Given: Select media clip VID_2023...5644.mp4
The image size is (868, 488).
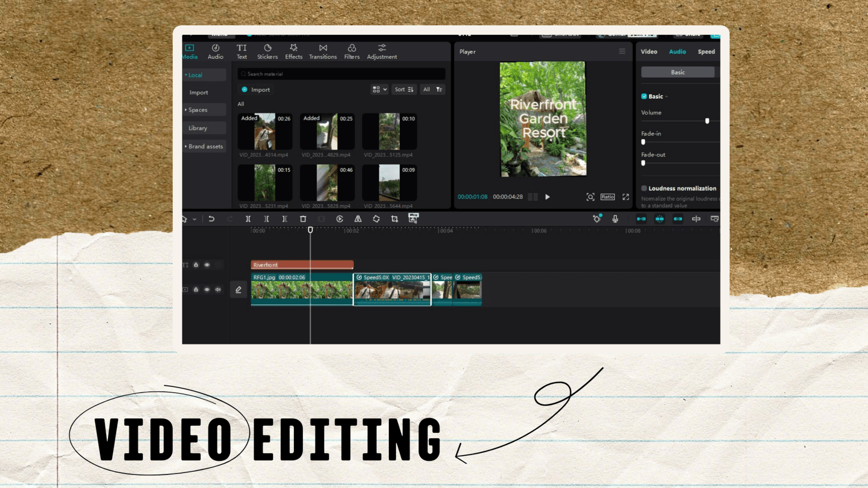Looking at the screenshot, I should [389, 183].
